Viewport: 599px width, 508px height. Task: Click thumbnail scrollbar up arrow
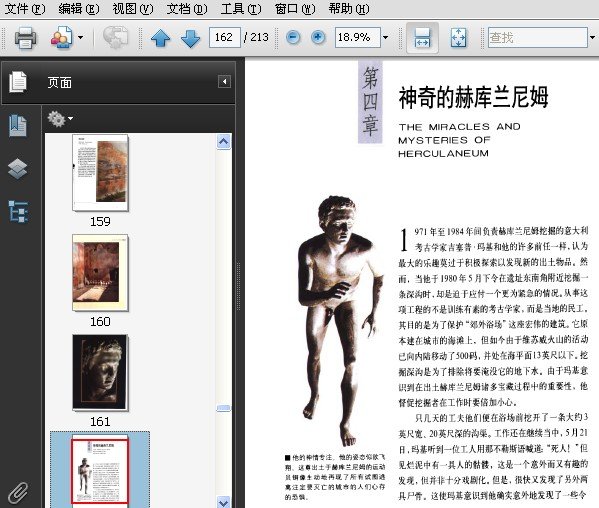[x=223, y=142]
